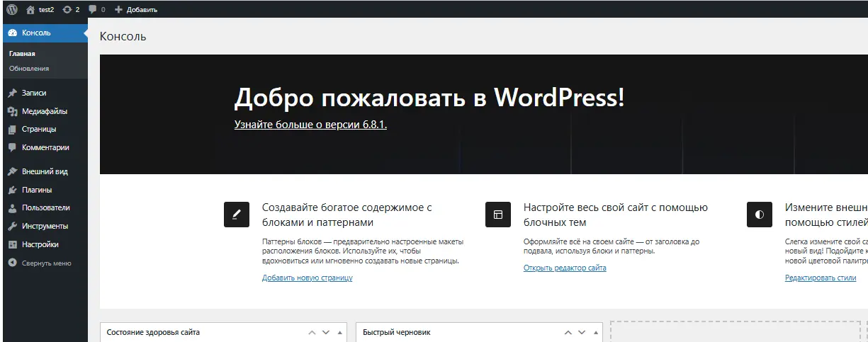
Task: Click Открыть редактор сайта link
Action: [565, 268]
